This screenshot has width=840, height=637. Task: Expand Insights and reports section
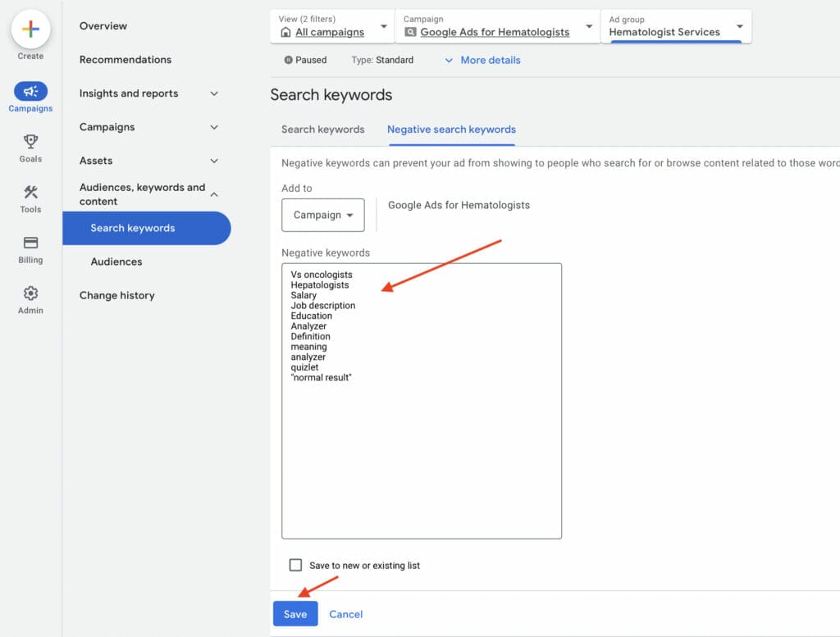pyautogui.click(x=214, y=93)
